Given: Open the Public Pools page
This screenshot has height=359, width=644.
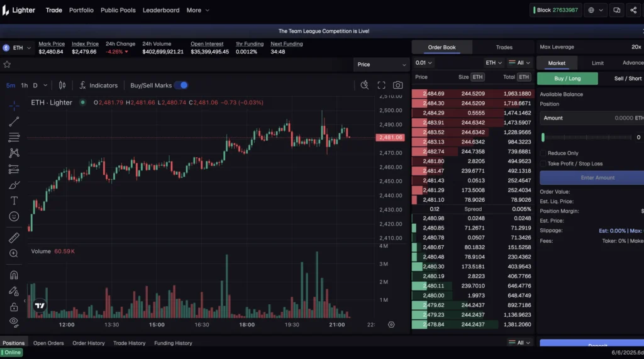Looking at the screenshot, I should point(118,10).
